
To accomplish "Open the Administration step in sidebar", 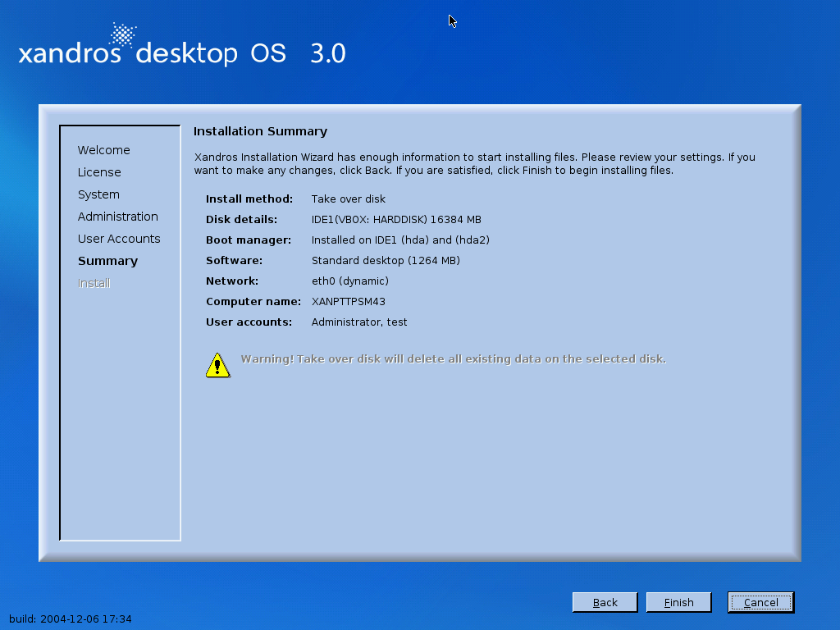I will click(x=118, y=217).
